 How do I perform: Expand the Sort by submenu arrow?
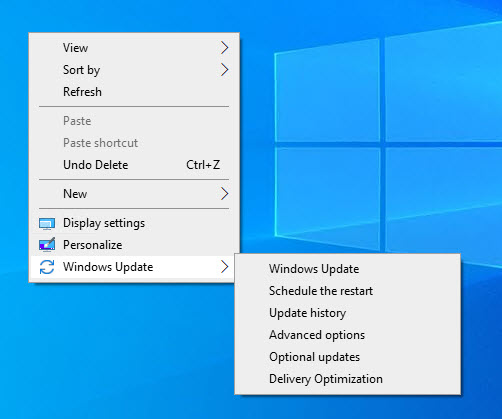[225, 70]
